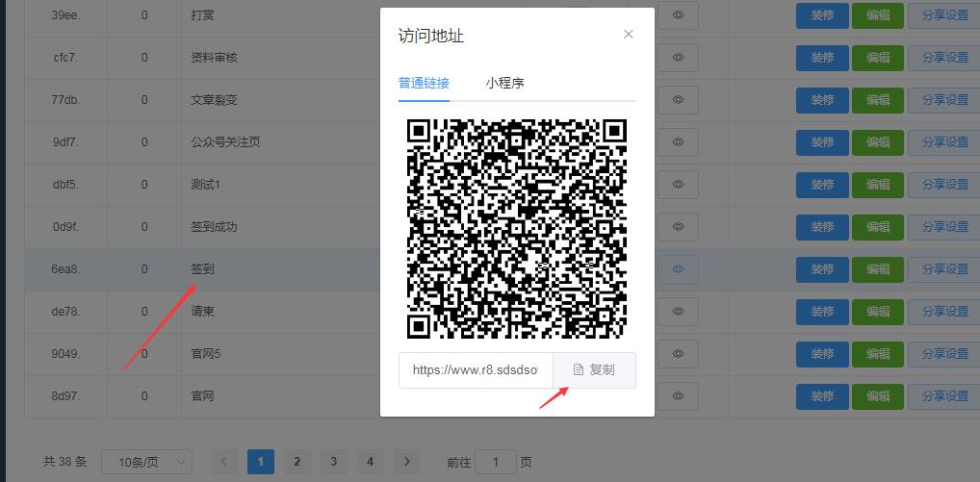Viewport: 980px width, 482px height.
Task: Open 分享设置 for the 资料审核 row
Action: point(944,58)
